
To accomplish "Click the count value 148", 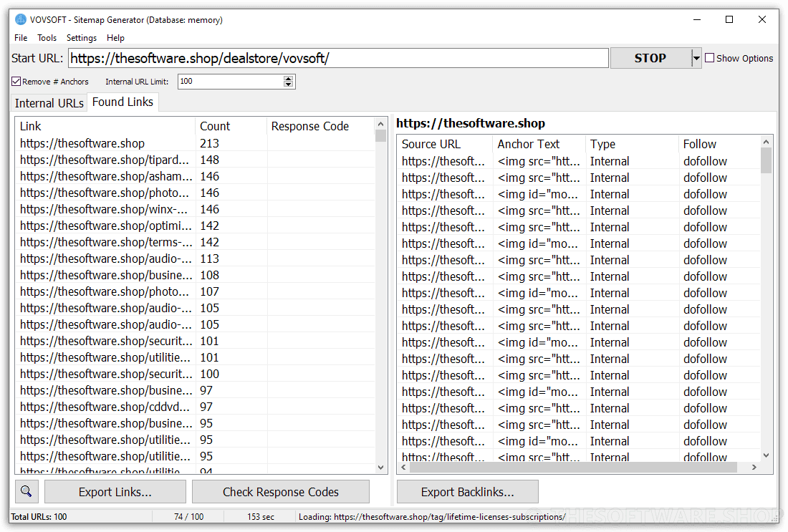I will pos(210,160).
